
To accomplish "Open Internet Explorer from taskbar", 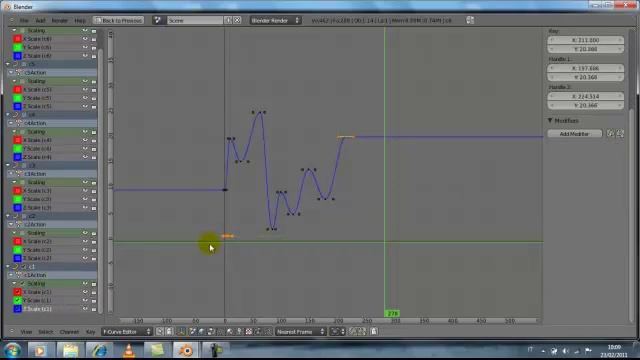I will click(99, 351).
